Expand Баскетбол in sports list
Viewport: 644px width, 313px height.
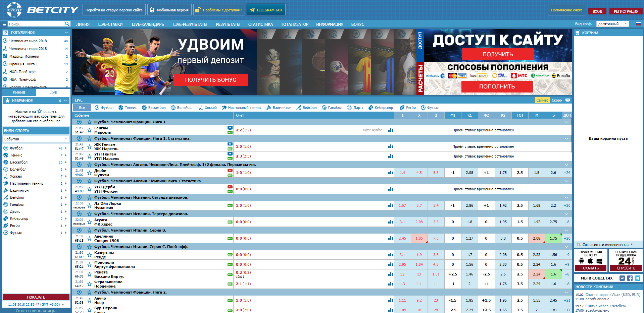click(66, 162)
